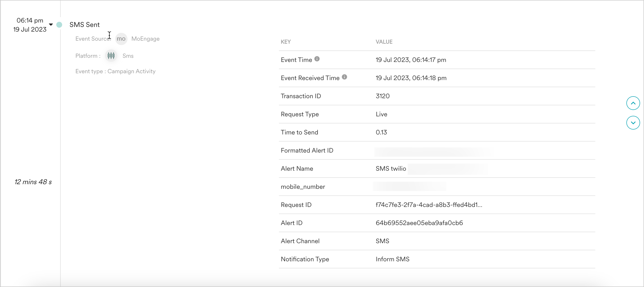Viewport: 644px width, 287px height.
Task: Click the Alert Name 'SMS twilio' value
Action: (391, 169)
